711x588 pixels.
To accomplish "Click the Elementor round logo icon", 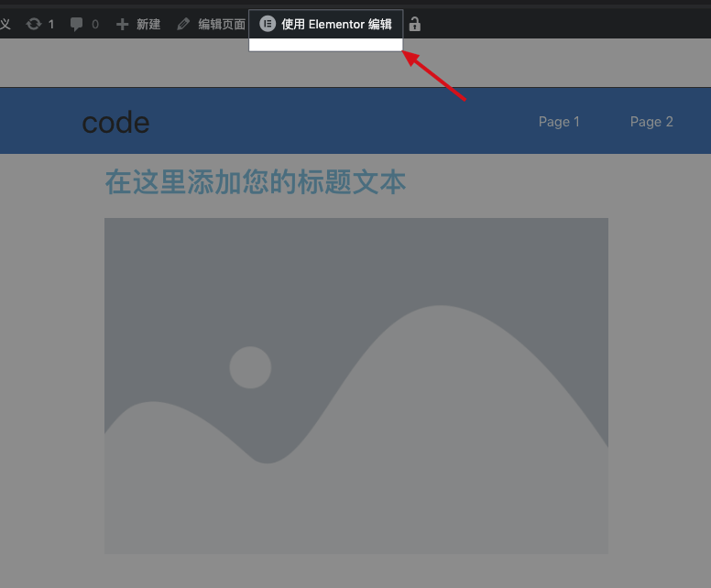I will (x=268, y=24).
